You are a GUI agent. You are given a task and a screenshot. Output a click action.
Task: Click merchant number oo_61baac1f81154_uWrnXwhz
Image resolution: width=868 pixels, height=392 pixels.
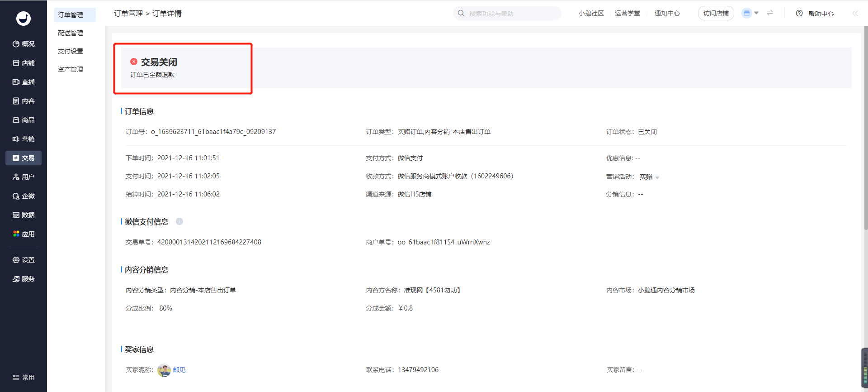(x=444, y=242)
